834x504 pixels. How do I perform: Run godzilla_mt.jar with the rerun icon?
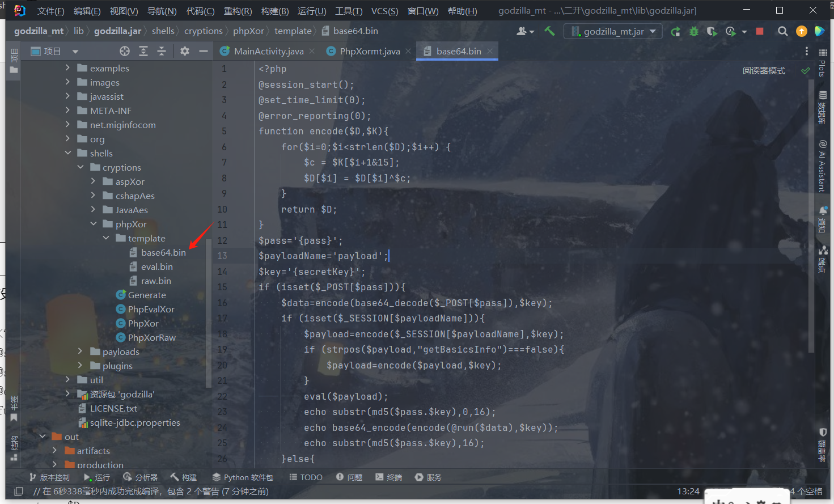pos(675,31)
